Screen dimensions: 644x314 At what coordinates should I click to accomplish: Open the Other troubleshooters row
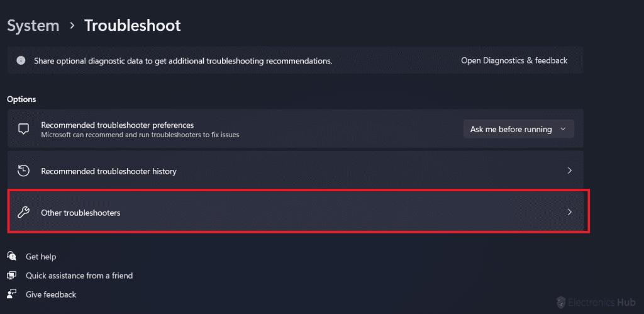(80, 213)
